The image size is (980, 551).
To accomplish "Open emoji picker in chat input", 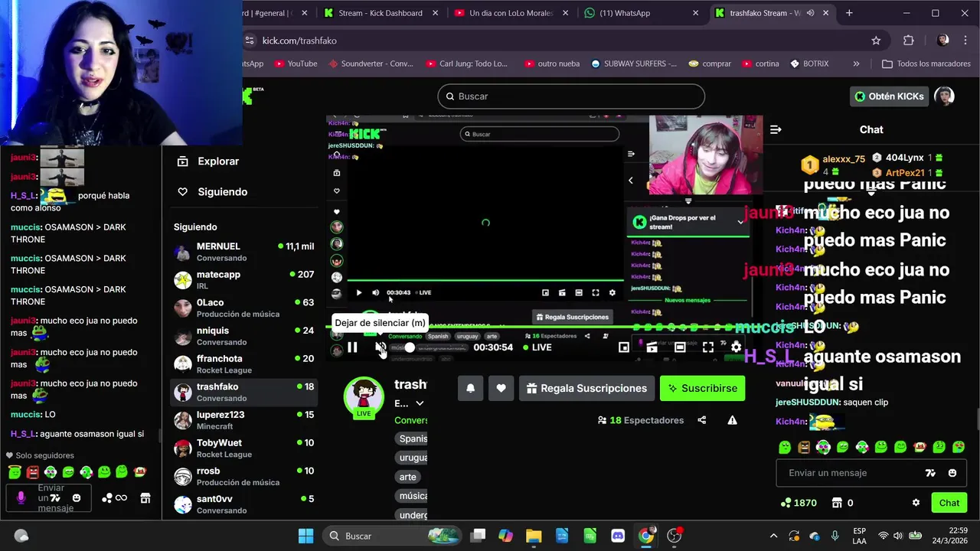I will [x=952, y=473].
